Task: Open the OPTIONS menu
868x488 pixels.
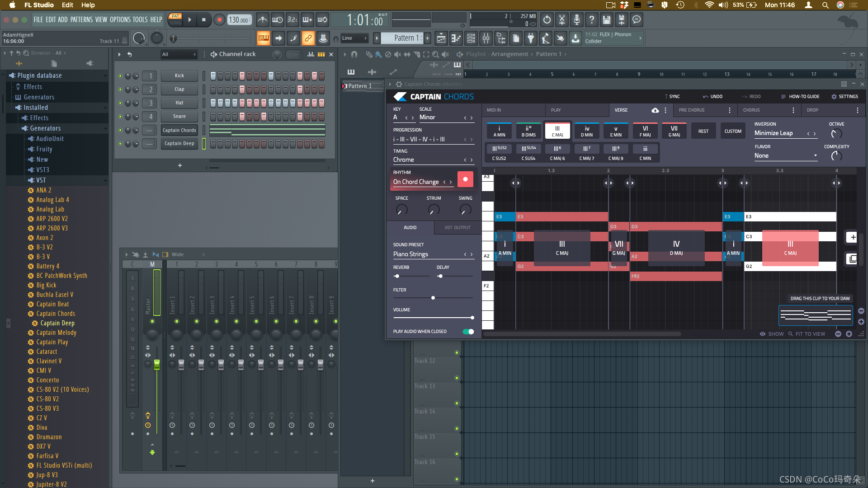Action: point(120,20)
